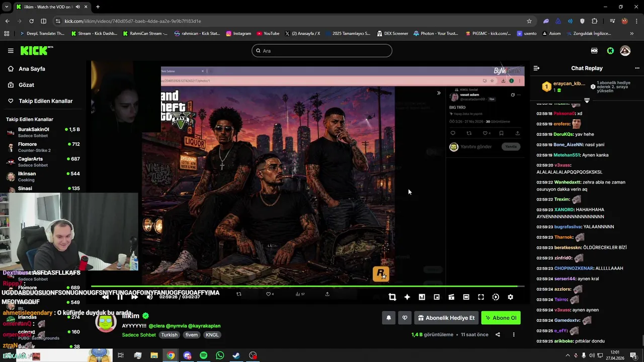This screenshot has width=644, height=362.
Task: Click the Sadece Sohbet category link
Action: pos(139,335)
